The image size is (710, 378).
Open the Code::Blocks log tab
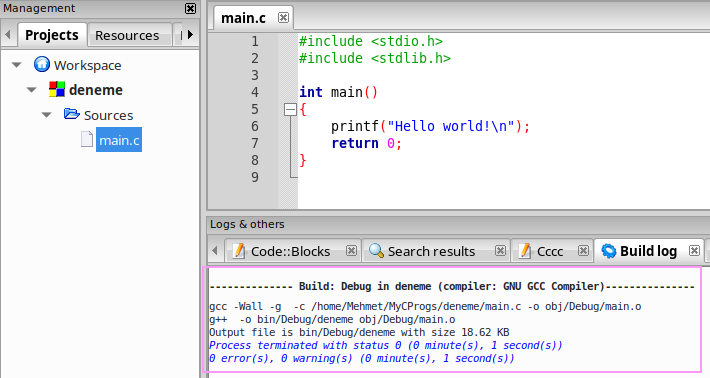290,251
